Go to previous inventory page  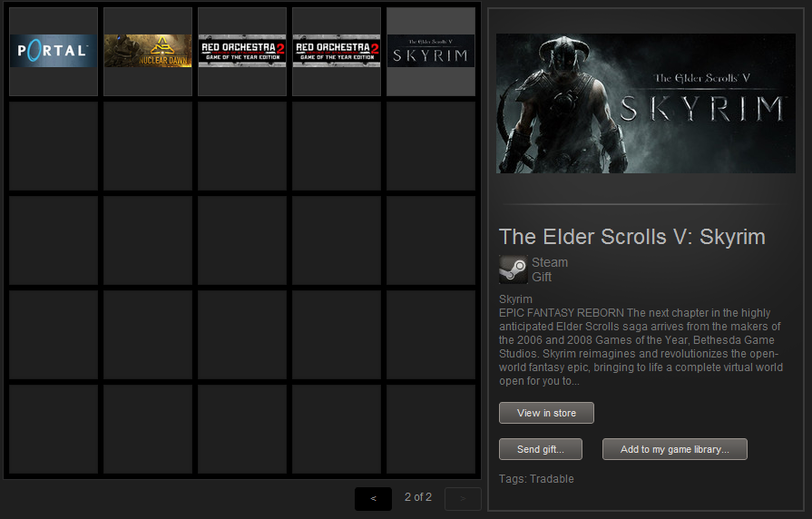374,499
